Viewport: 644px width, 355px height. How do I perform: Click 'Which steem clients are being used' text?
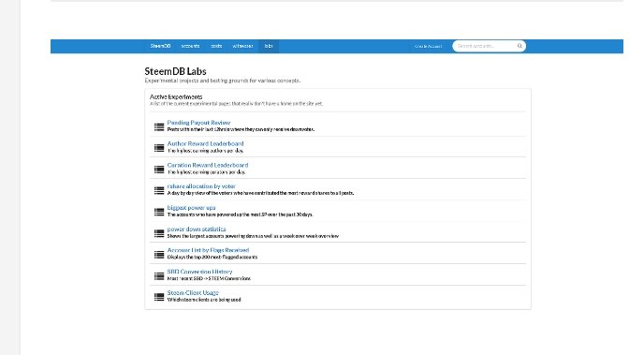pos(204,300)
